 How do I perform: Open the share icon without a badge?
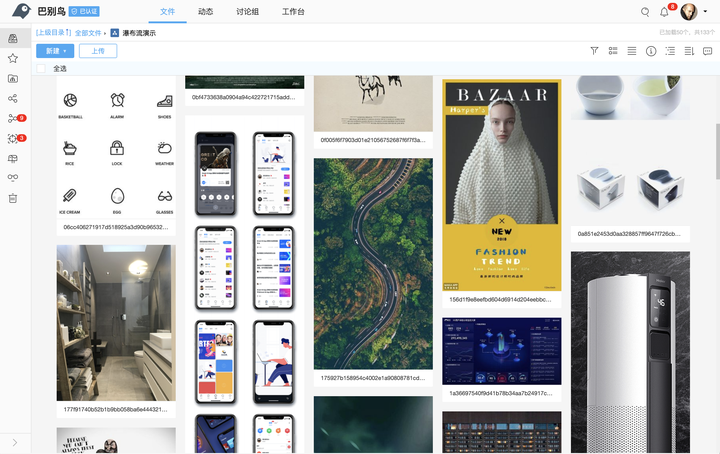click(13, 98)
